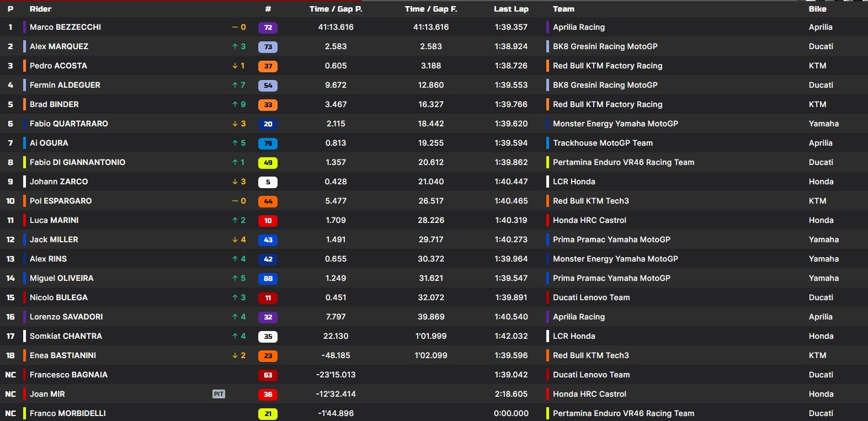
Task: Click Acosta's last lap 1:38.726
Action: tap(511, 66)
